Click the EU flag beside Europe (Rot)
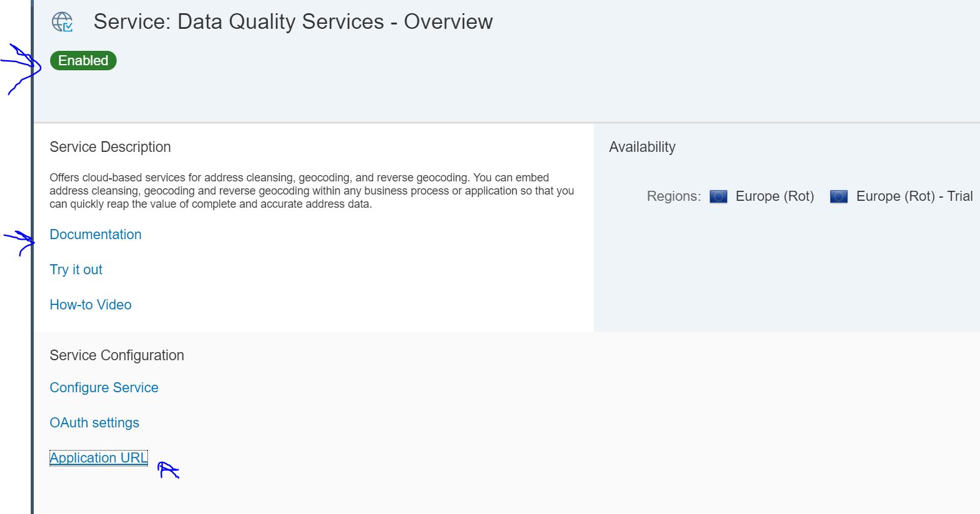 pyautogui.click(x=718, y=196)
